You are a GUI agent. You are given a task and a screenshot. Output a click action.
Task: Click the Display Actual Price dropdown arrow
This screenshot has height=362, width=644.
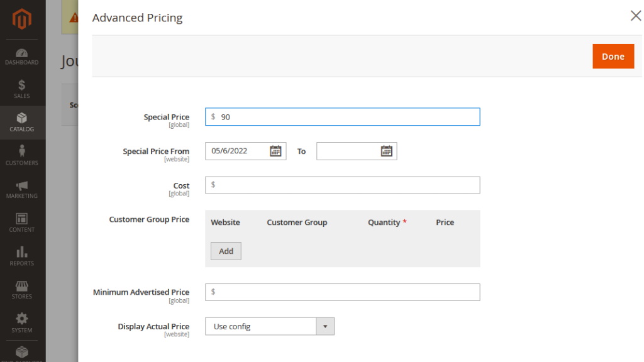tap(325, 326)
